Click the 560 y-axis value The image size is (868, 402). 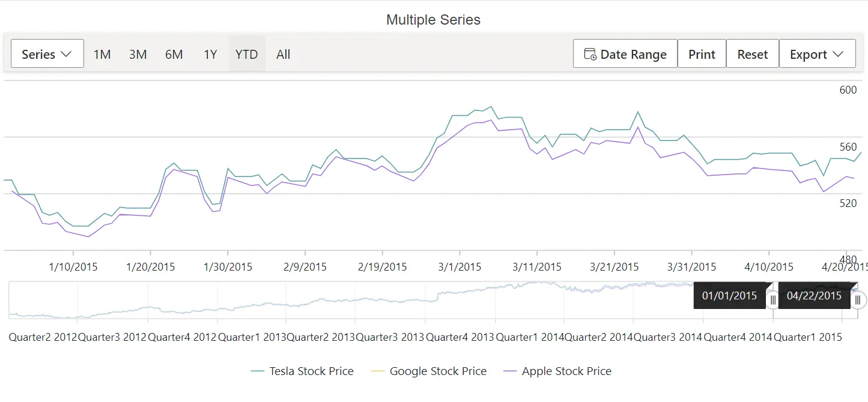click(x=848, y=147)
